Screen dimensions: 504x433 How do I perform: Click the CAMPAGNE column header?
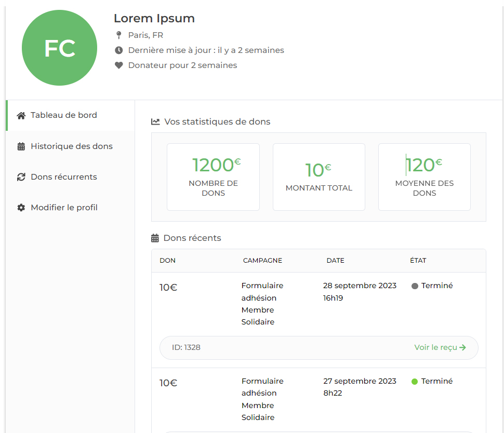(262, 261)
